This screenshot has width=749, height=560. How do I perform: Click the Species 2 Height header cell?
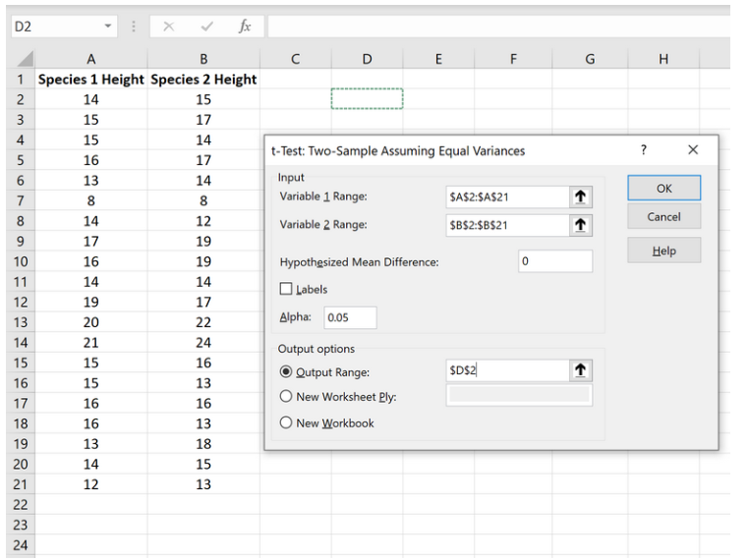[x=203, y=79]
